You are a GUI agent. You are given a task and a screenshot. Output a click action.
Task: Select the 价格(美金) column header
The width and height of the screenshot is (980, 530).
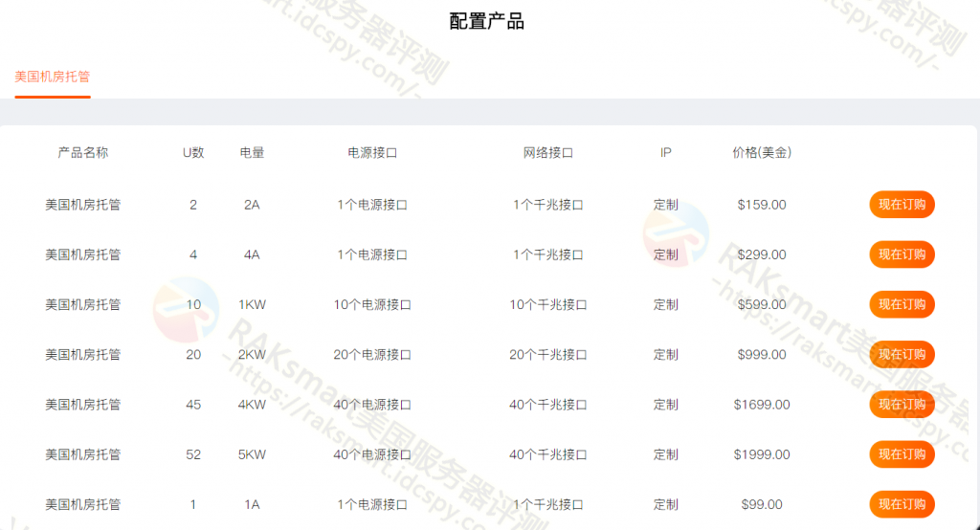click(762, 152)
